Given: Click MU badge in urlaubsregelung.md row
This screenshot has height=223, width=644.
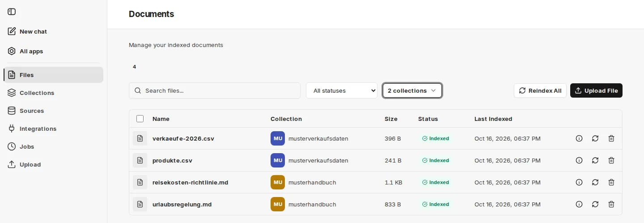Looking at the screenshot, I should point(278,204).
